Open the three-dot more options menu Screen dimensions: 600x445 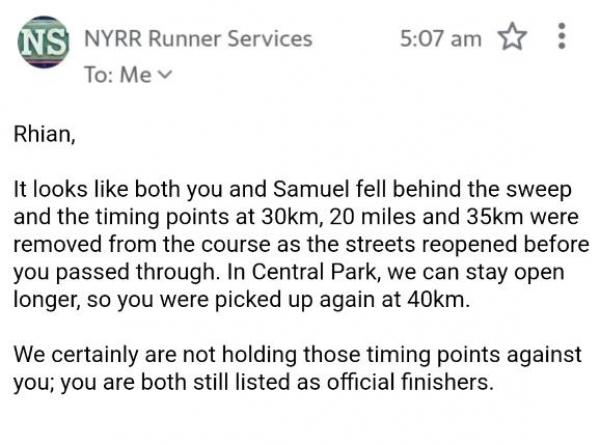point(561,38)
